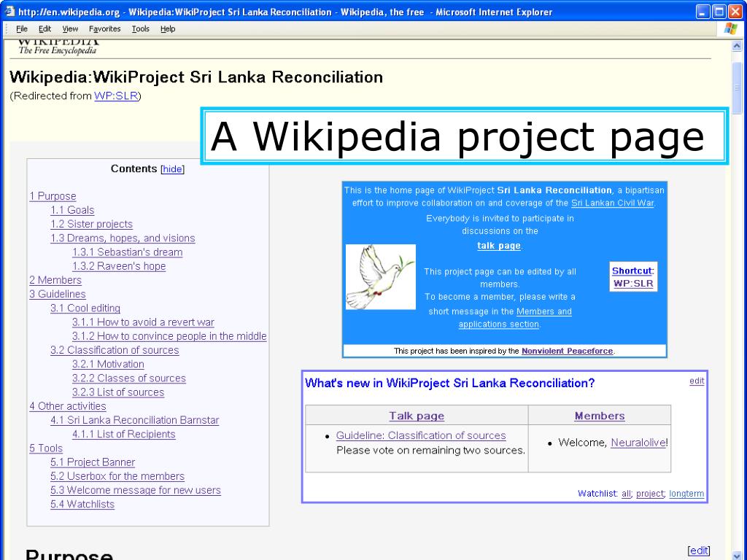This screenshot has height=560, width=747.
Task: Go to section 1 Purpose
Action: click(53, 196)
